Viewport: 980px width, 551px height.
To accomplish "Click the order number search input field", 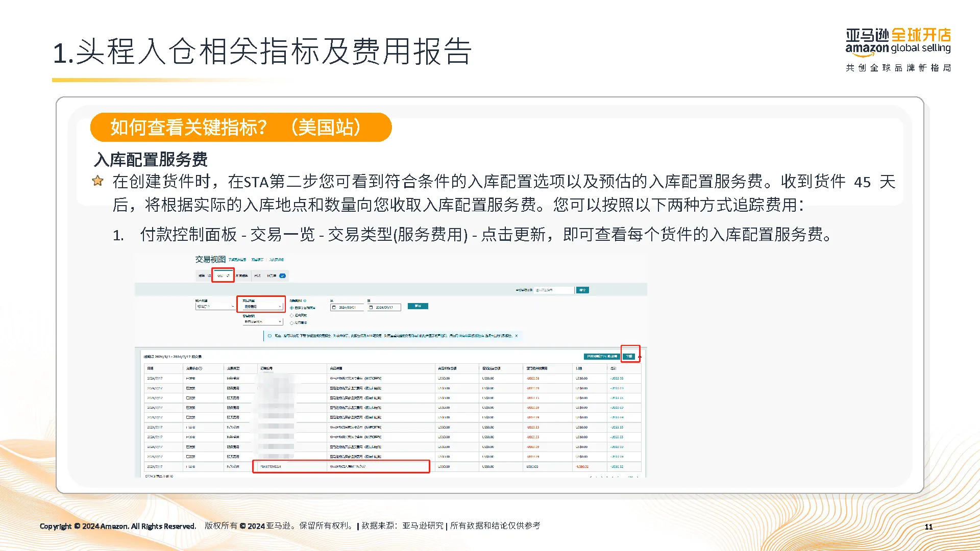I will [x=553, y=290].
